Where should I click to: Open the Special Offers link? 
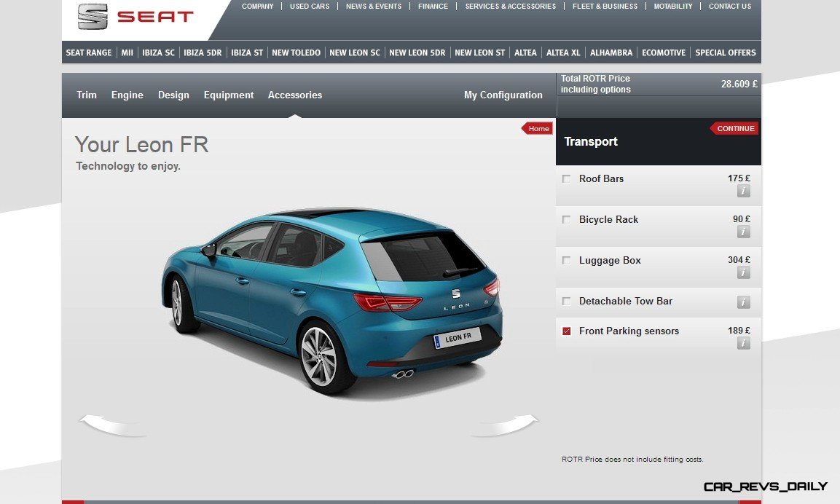(726, 52)
